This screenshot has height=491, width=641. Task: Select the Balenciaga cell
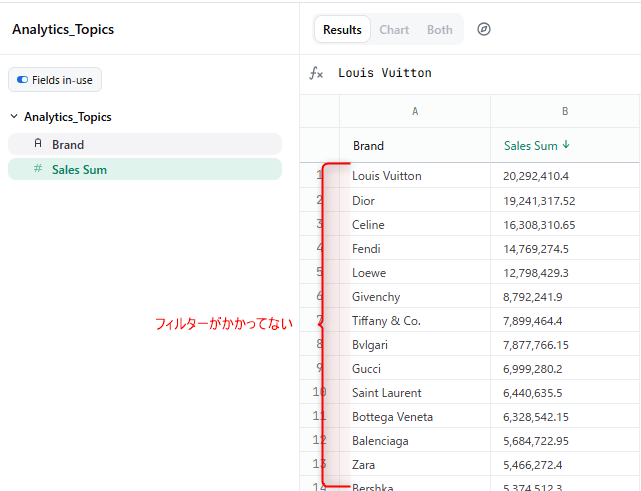point(415,441)
